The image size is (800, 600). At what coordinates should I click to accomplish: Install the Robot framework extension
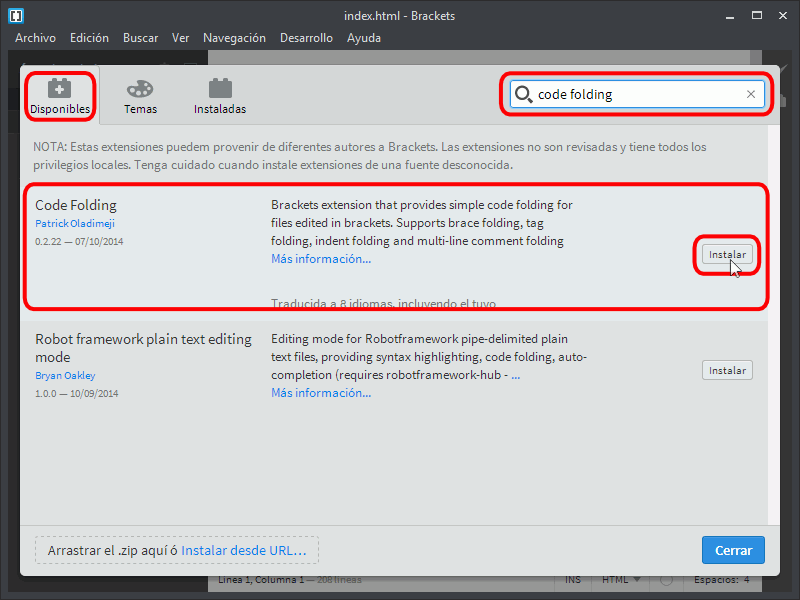727,370
